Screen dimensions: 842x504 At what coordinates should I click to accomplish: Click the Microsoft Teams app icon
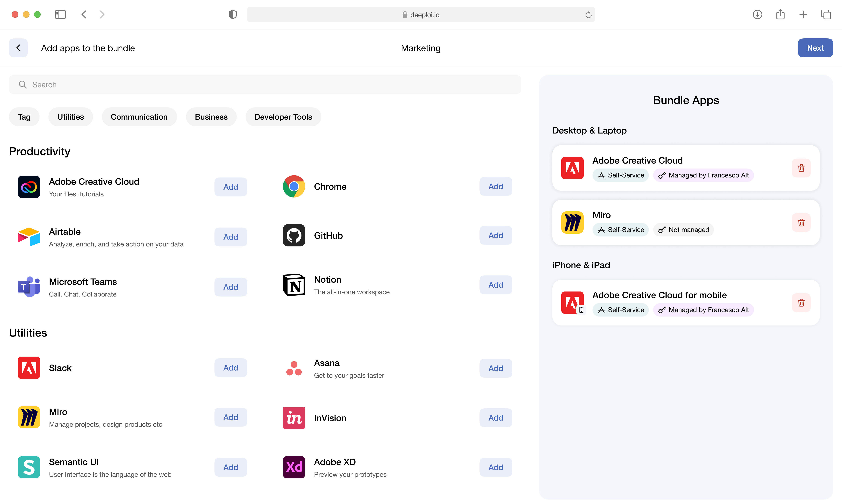click(29, 287)
